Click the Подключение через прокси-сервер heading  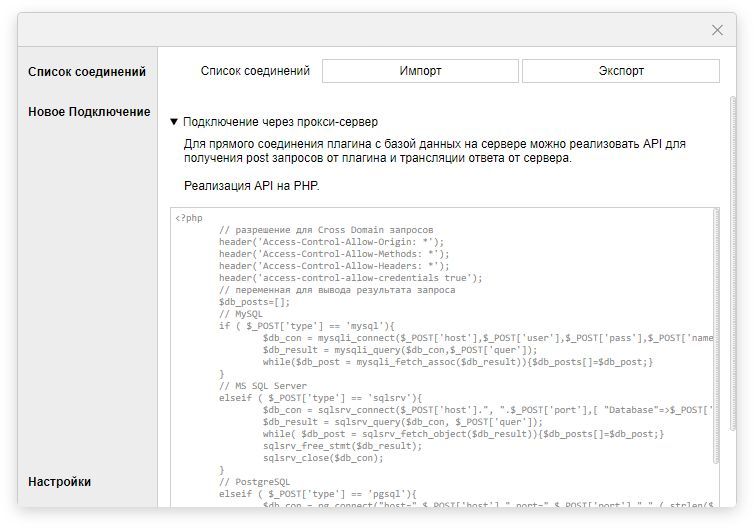pos(280,122)
